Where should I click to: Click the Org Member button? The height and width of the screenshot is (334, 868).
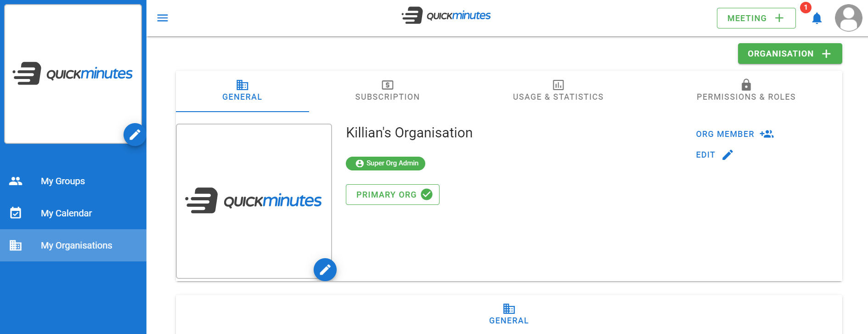pyautogui.click(x=735, y=134)
